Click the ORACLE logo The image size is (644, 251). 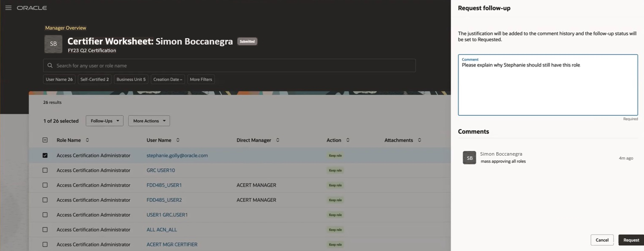pyautogui.click(x=31, y=7)
